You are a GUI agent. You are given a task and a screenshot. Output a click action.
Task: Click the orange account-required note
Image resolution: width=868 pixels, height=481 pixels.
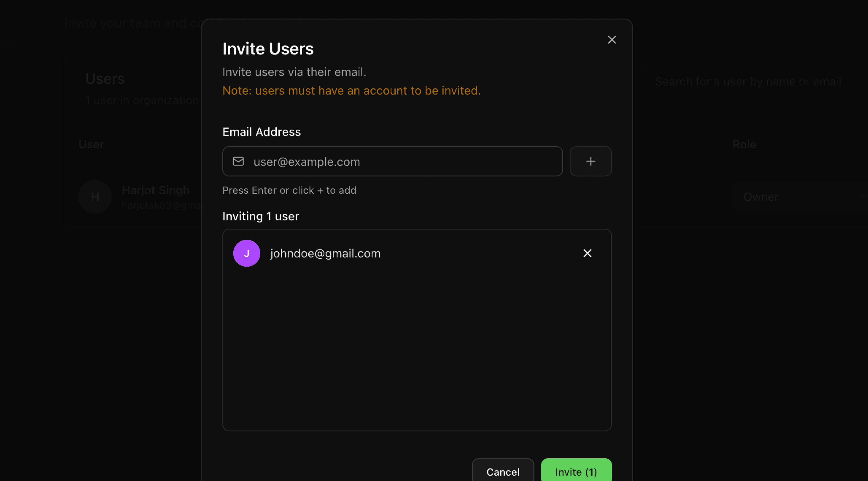click(351, 91)
